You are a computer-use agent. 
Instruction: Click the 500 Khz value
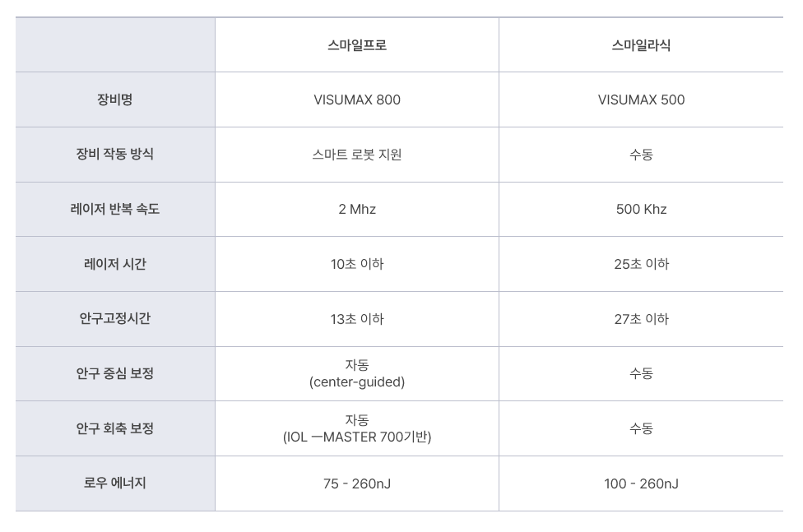click(641, 209)
